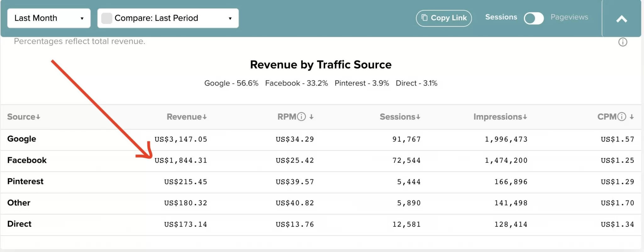Sort by the Impressions column header

click(500, 117)
